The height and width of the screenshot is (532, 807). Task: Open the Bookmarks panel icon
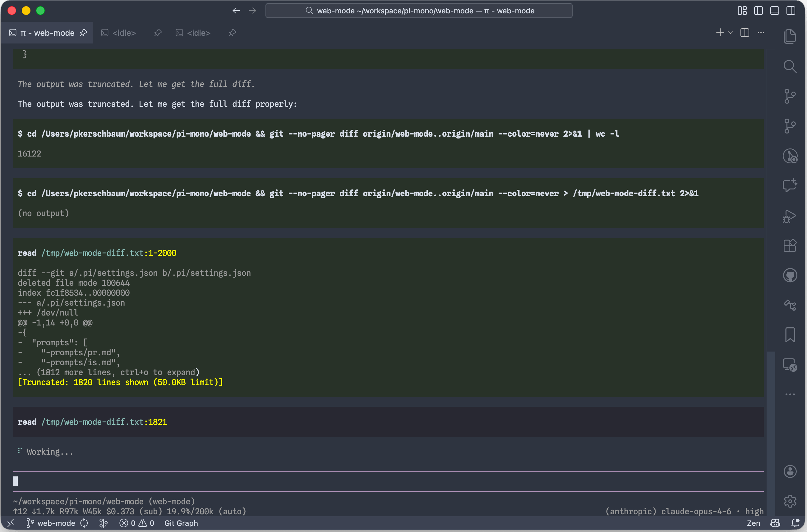click(790, 335)
